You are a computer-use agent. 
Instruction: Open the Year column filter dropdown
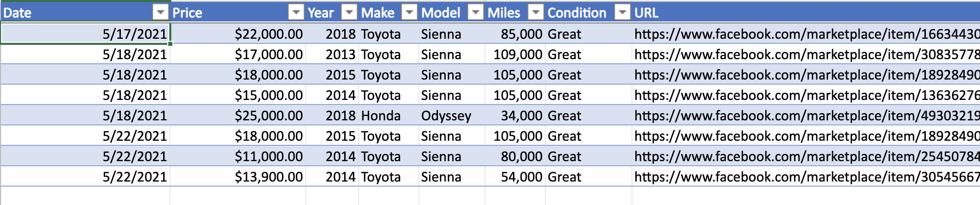click(x=349, y=12)
